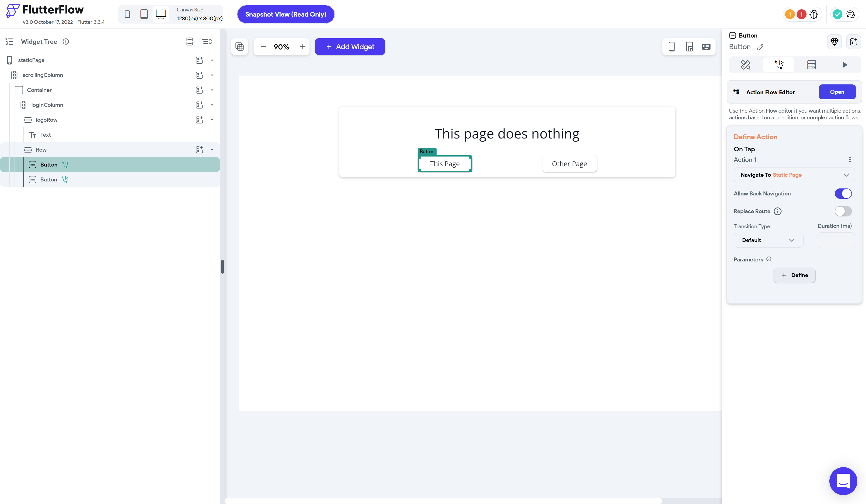
Task: Click Define parameters button
Action: coord(794,275)
